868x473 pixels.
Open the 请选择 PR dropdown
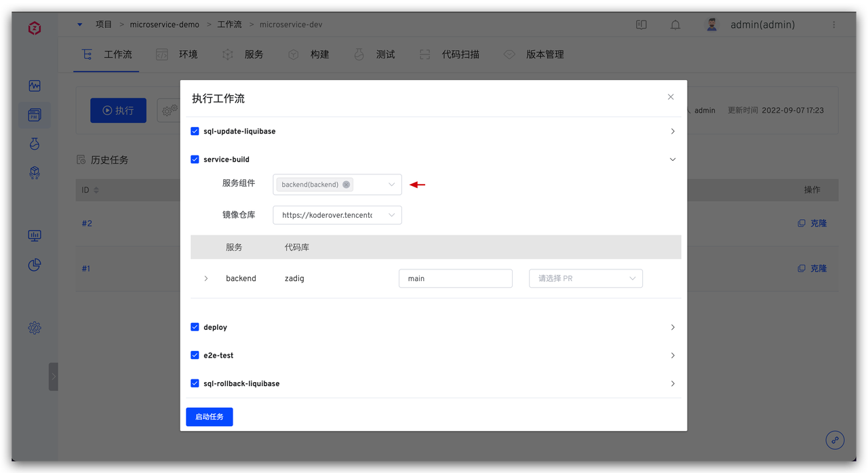585,278
